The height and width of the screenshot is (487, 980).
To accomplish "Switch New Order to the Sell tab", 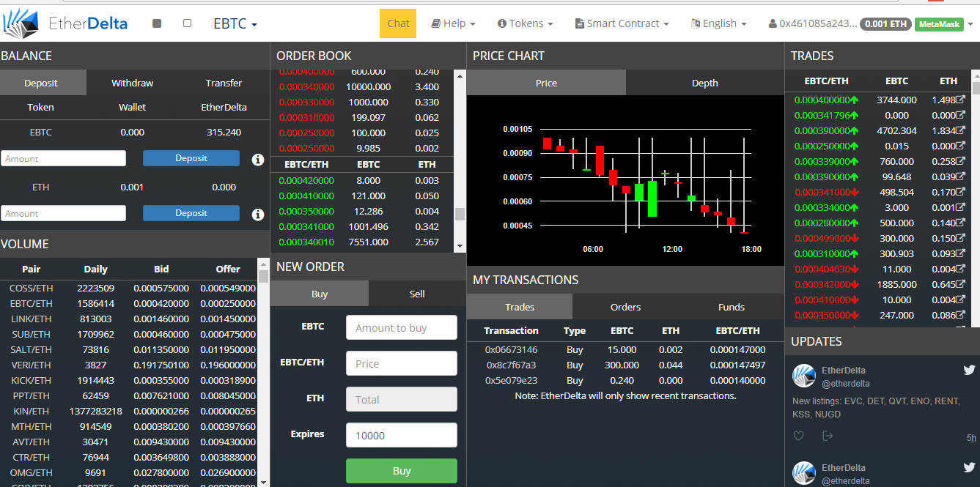I will pos(417,294).
